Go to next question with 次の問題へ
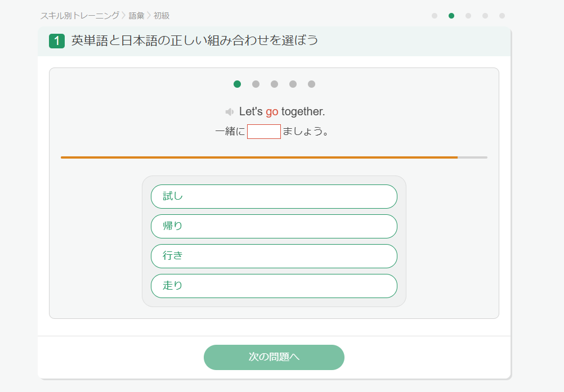The height and width of the screenshot is (392, 564). (274, 357)
